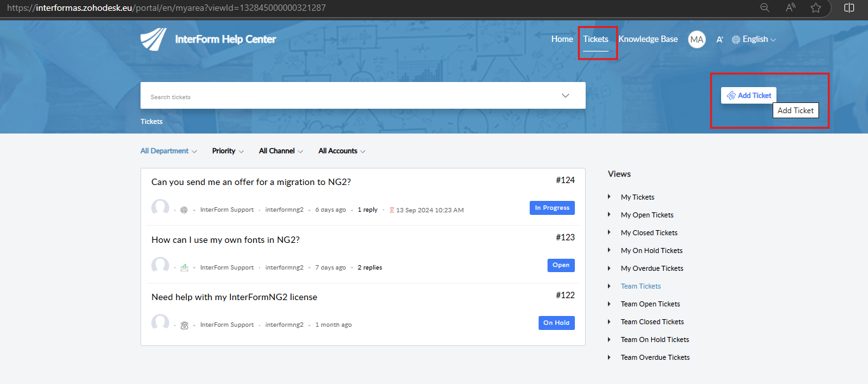The width and height of the screenshot is (868, 384).
Task: Click avatar on ticket #123 row
Action: (x=160, y=266)
